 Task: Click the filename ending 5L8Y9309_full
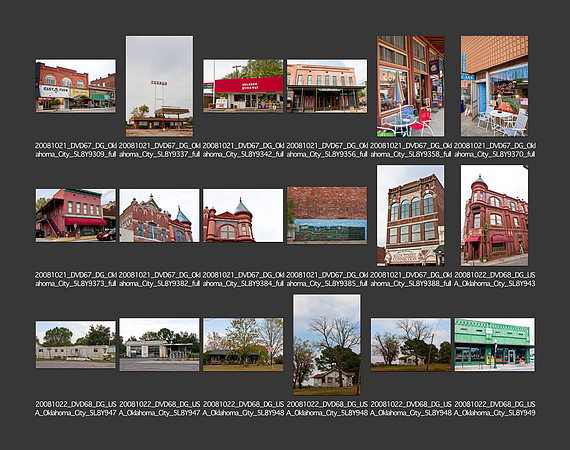(76, 150)
